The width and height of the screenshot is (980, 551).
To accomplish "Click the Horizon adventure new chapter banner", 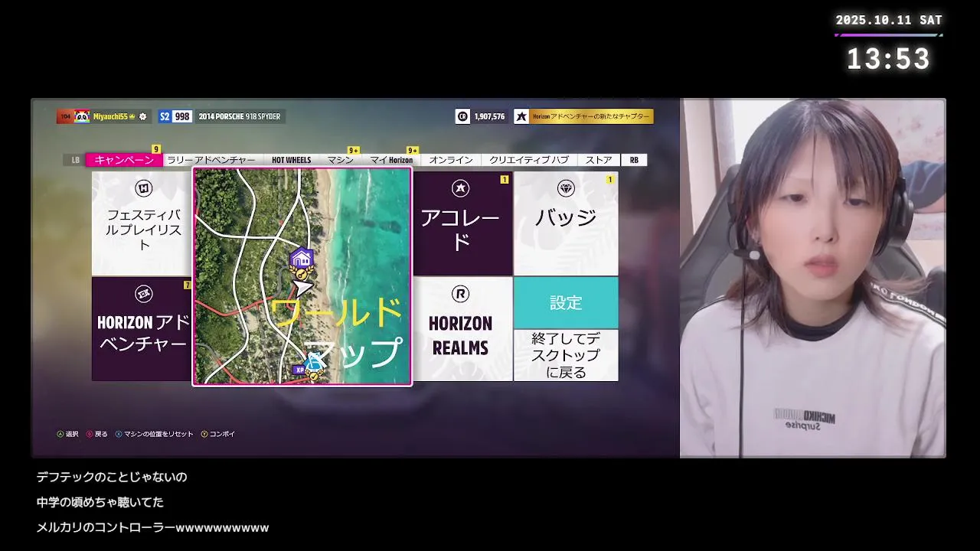I will (583, 116).
